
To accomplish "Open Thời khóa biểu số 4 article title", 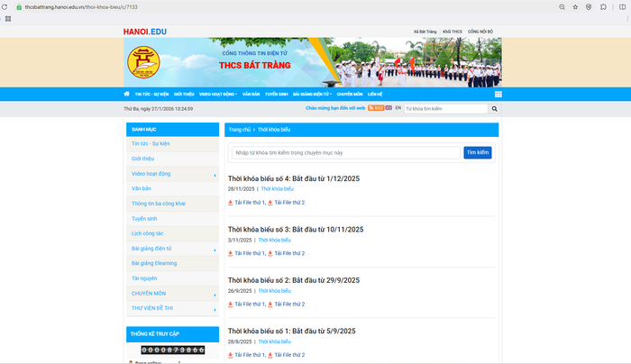I will tap(294, 178).
